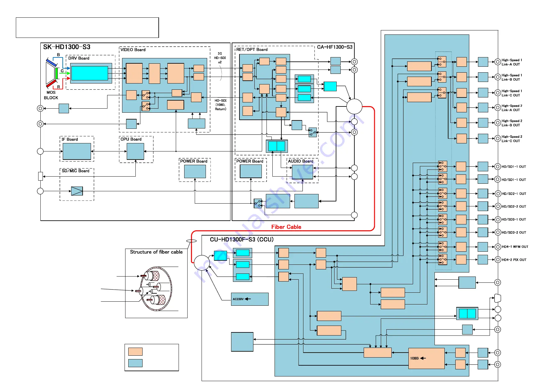Click the HD/SD2-2 OUT label
555x392 pixels.
click(x=514, y=206)
